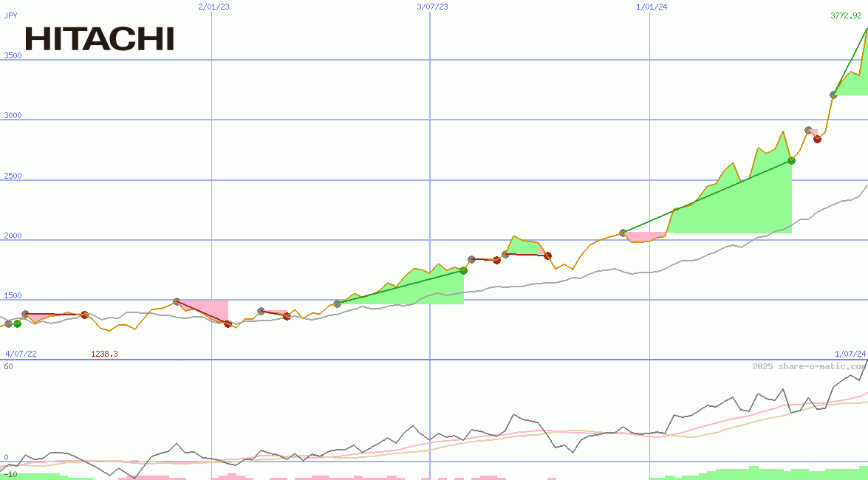Click the 3500 price axis label
This screenshot has height=480, width=868.
tap(13, 55)
